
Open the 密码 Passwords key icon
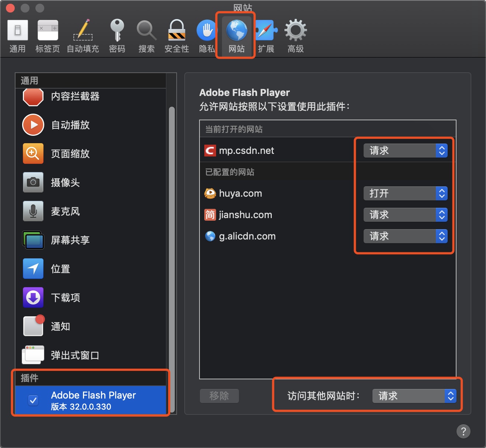click(117, 30)
